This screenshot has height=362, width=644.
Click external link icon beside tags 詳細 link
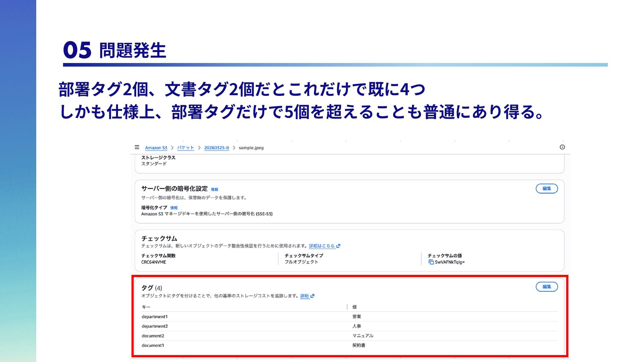click(313, 296)
